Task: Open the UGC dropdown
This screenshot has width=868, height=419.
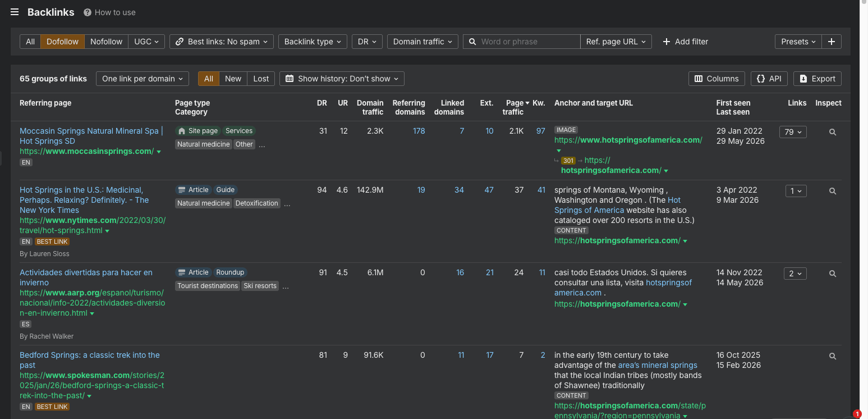Action: point(146,42)
